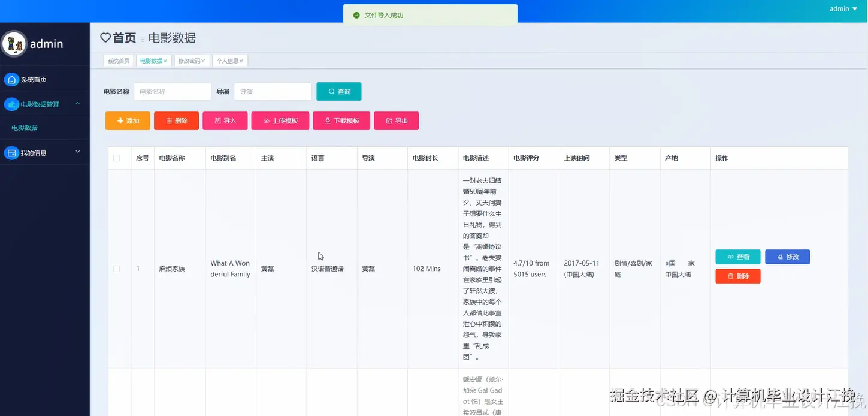The height and width of the screenshot is (416, 868).
Task: Click the 序号 column header
Action: point(143,158)
